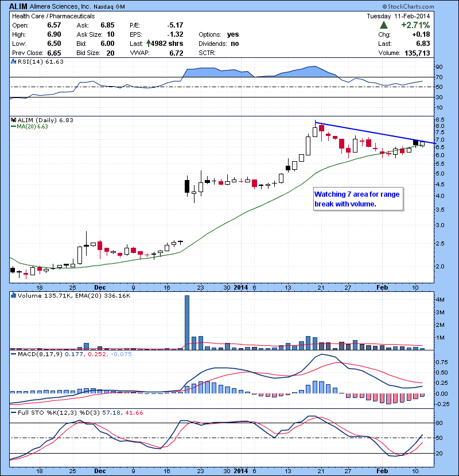Viewport: 459px width, 476px height.
Task: Click the Ask value 6.85
Action: [x=107, y=25]
